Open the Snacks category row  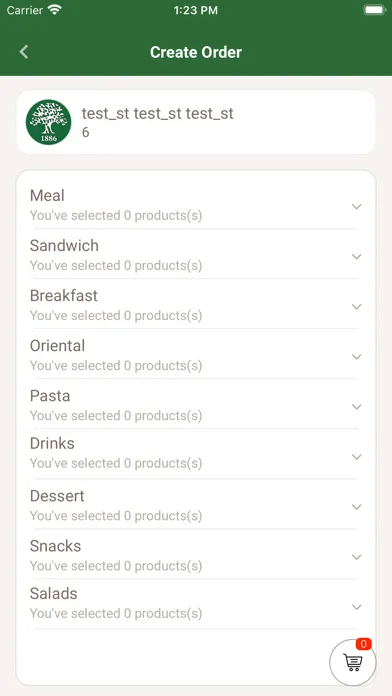point(196,555)
